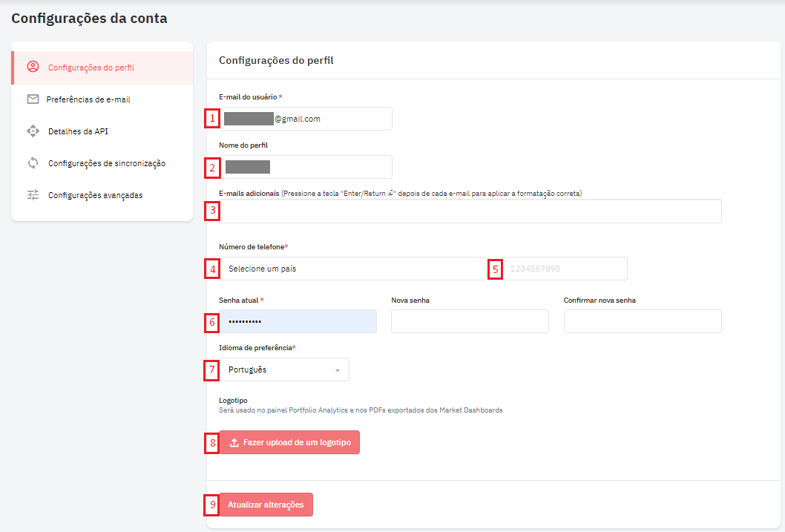The width and height of the screenshot is (785, 532).
Task: Open Preferências de e-mail section
Action: [88, 99]
